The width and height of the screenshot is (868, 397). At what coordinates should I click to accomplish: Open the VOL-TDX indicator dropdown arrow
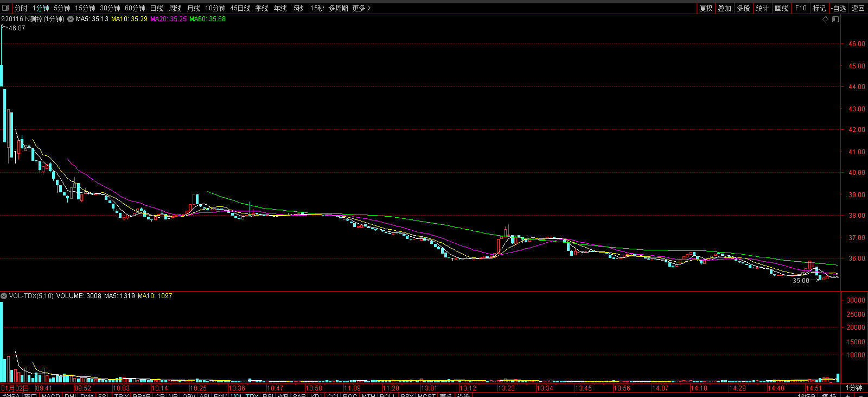click(x=4, y=296)
